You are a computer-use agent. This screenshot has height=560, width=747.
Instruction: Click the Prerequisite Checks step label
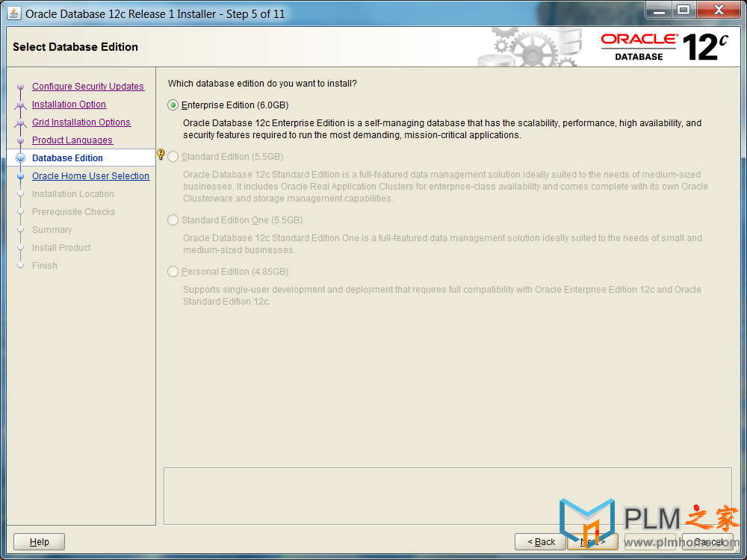pos(74,212)
